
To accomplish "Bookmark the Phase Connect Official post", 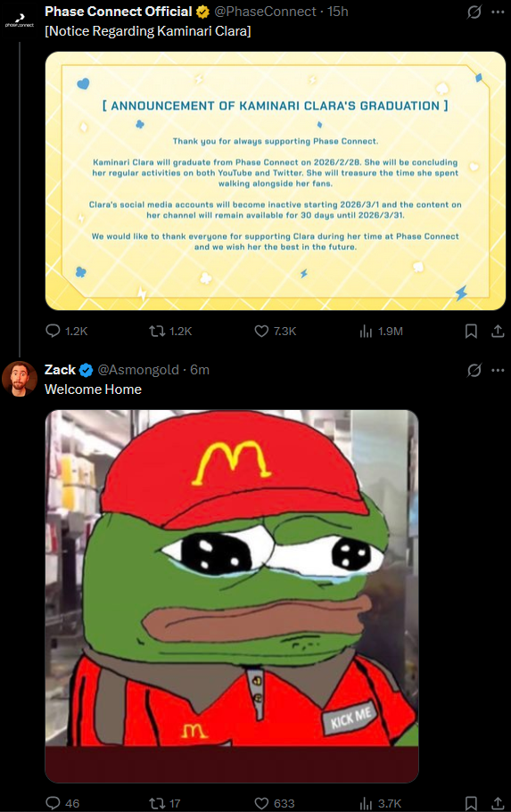I will pyautogui.click(x=471, y=331).
